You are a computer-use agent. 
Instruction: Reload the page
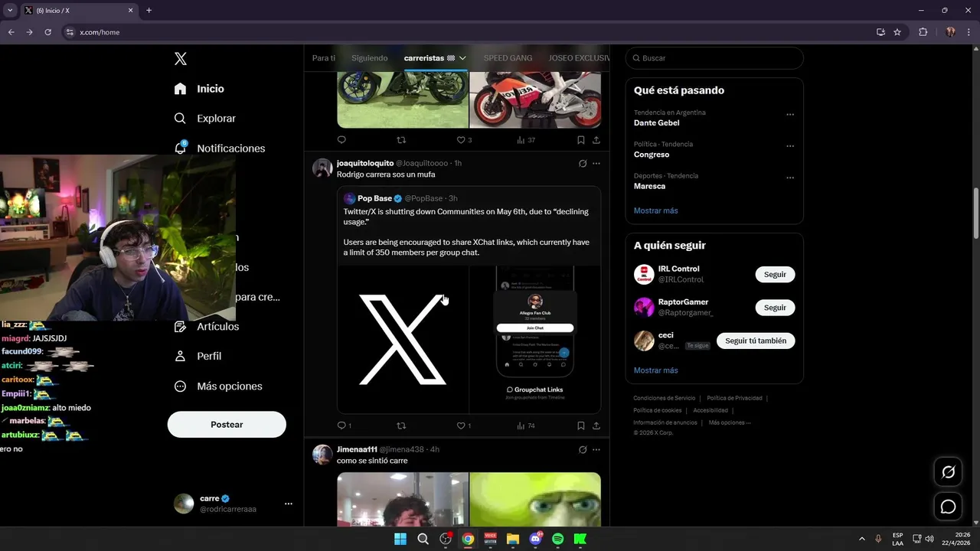click(x=47, y=32)
